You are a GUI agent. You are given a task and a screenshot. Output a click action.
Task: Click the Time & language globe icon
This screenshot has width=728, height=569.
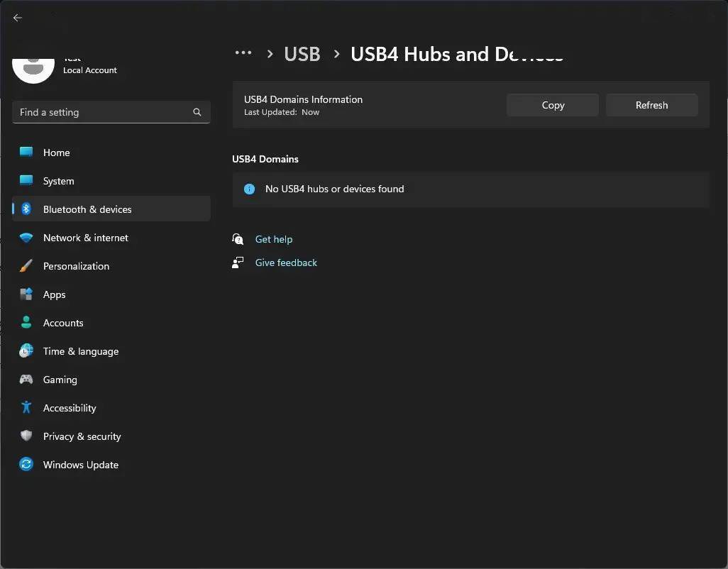click(26, 351)
